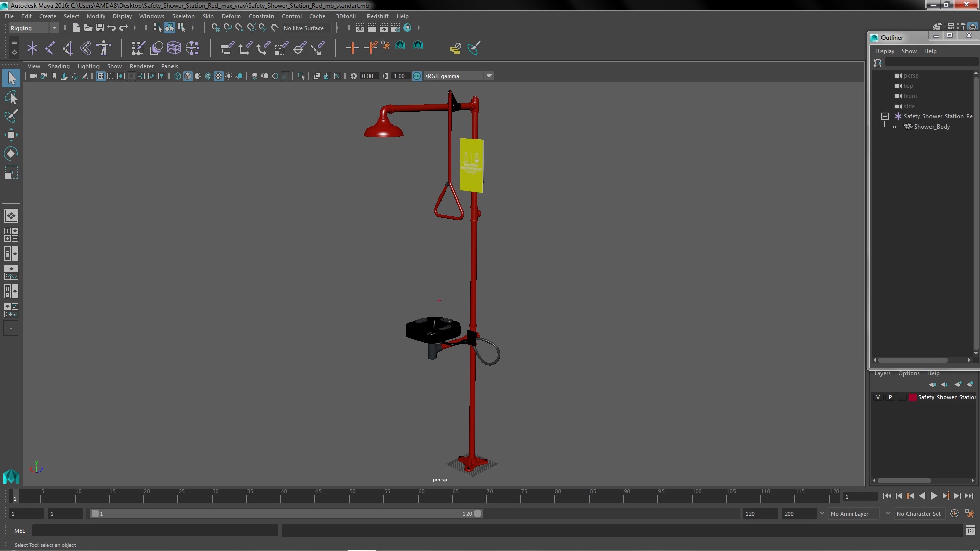The width and height of the screenshot is (980, 551).
Task: Toggle layer visibility V for Safety_Shower_Station
Action: [x=878, y=397]
